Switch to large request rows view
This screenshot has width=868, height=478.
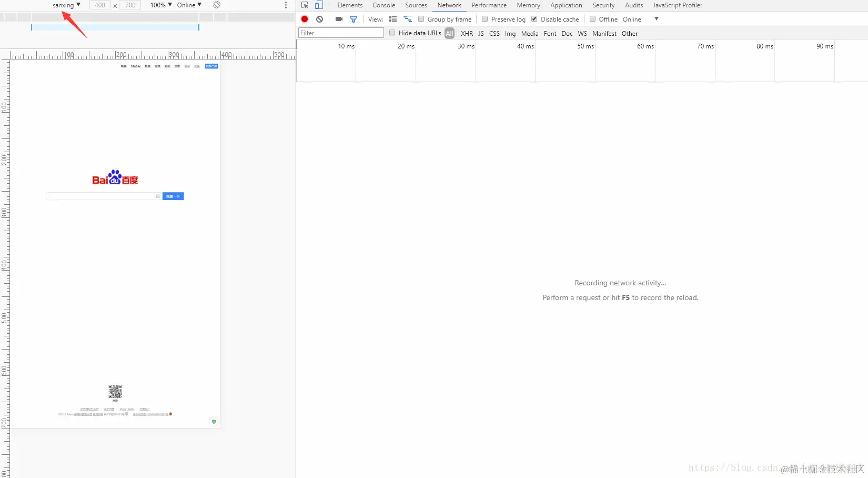pos(393,19)
